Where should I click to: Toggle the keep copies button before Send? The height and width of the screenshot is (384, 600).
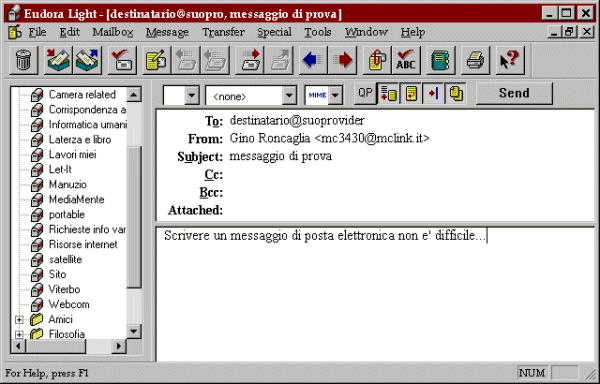pyautogui.click(x=456, y=93)
